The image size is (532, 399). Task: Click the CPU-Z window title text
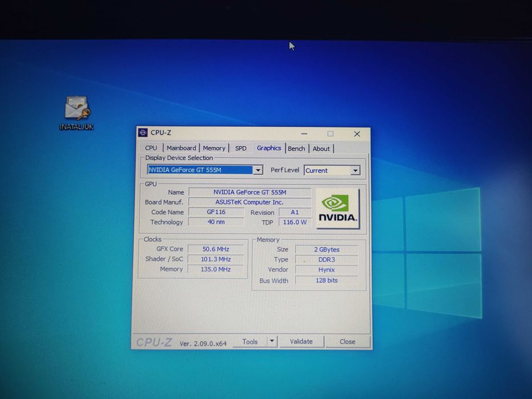(x=161, y=133)
